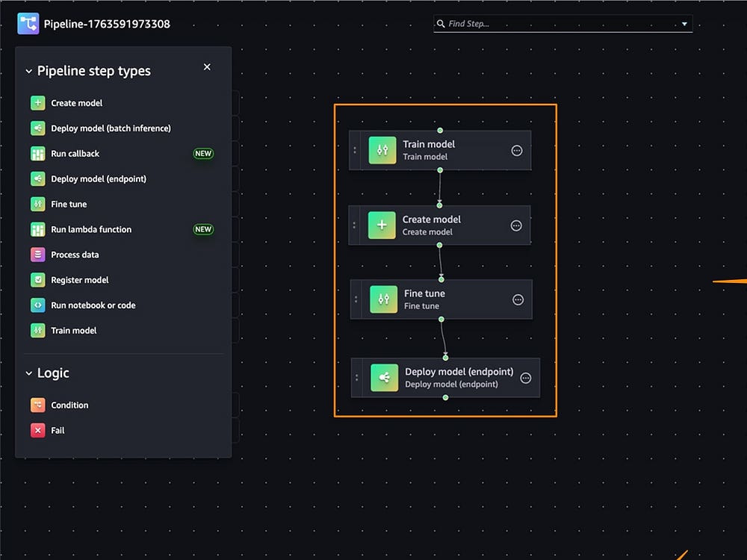The width and height of the screenshot is (747, 560).
Task: Click the Train model node icon on canvas
Action: click(x=382, y=150)
